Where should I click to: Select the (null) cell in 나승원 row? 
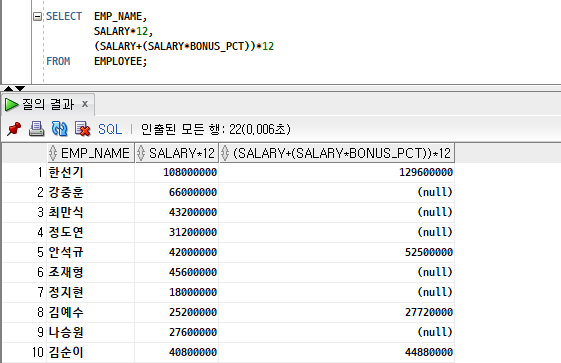click(337, 333)
